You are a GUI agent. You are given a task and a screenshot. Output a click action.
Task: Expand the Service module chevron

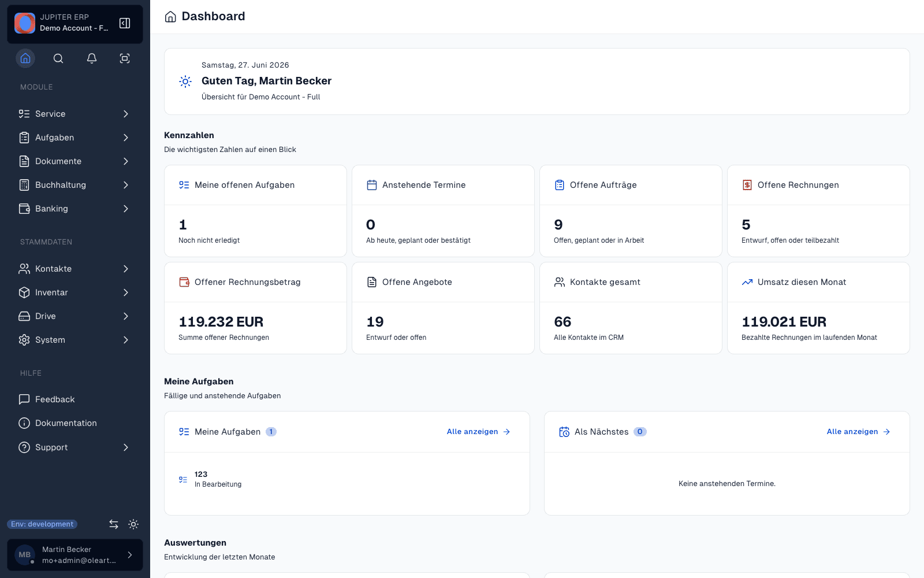pyautogui.click(x=126, y=114)
